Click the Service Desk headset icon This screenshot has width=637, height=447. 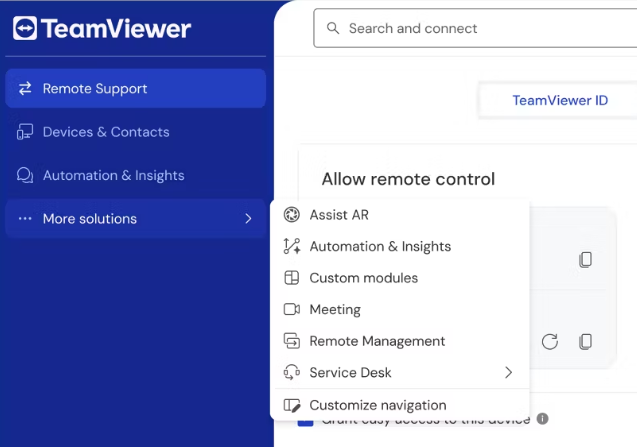coord(291,372)
